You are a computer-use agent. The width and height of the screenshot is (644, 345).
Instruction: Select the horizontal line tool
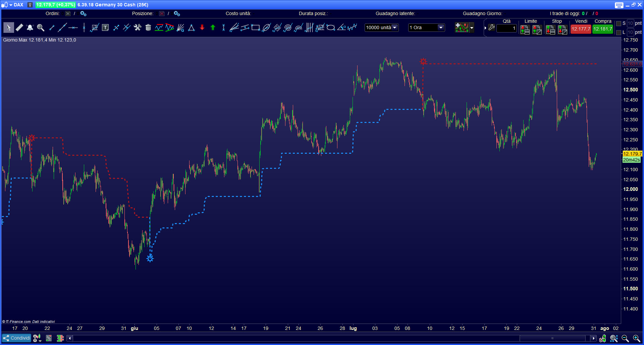click(x=73, y=27)
